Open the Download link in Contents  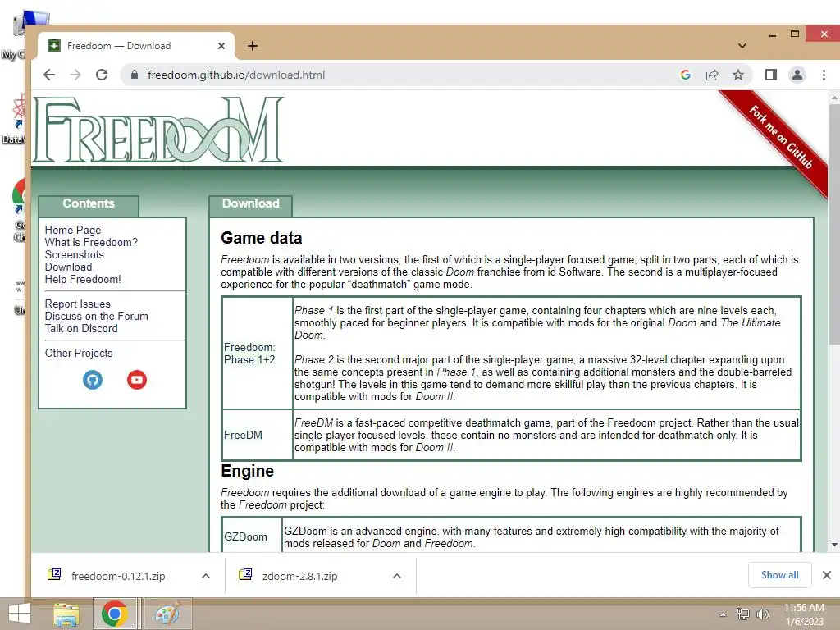click(69, 267)
